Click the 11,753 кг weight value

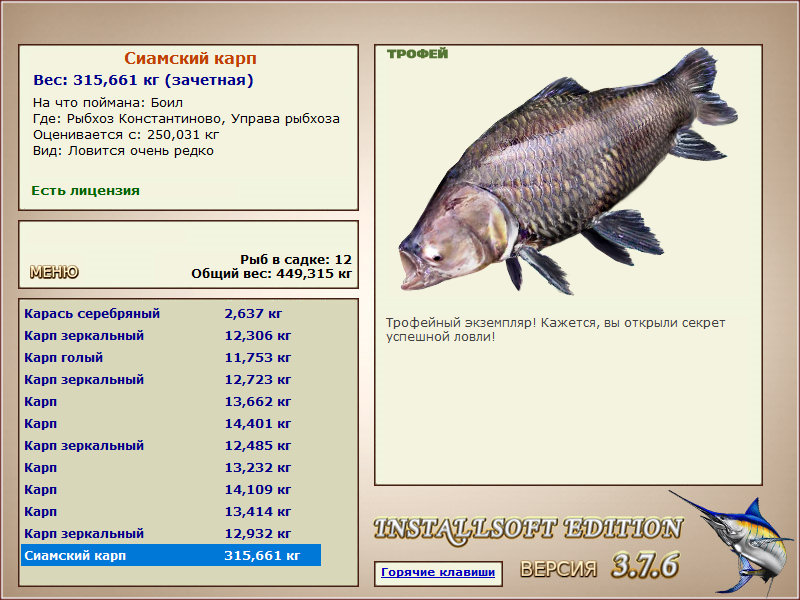pos(258,358)
